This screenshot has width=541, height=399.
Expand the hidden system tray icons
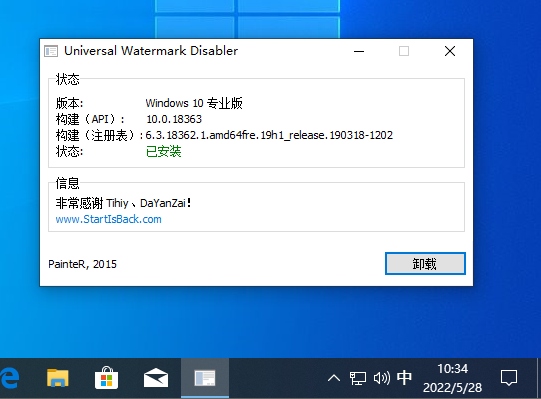[334, 378]
